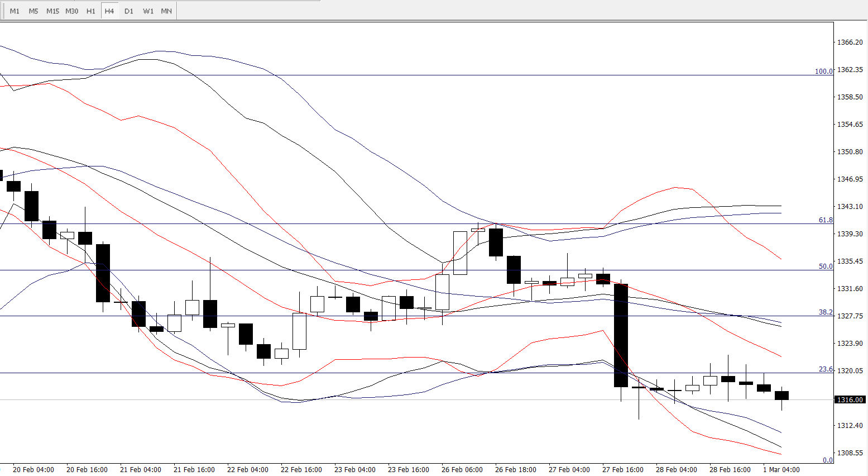Switch to the M1 timeframe
The width and height of the screenshot is (868, 476).
pos(15,11)
